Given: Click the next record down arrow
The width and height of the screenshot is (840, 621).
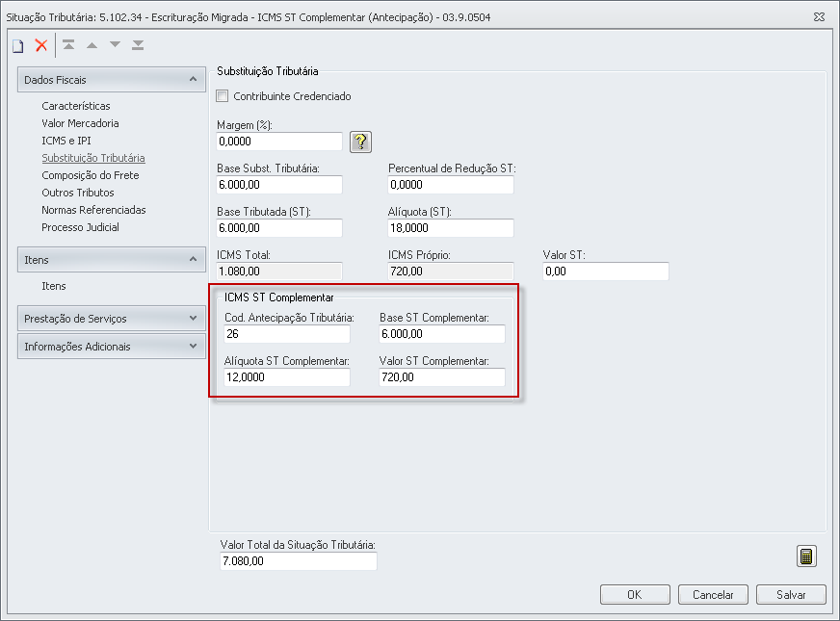Looking at the screenshot, I should [116, 45].
